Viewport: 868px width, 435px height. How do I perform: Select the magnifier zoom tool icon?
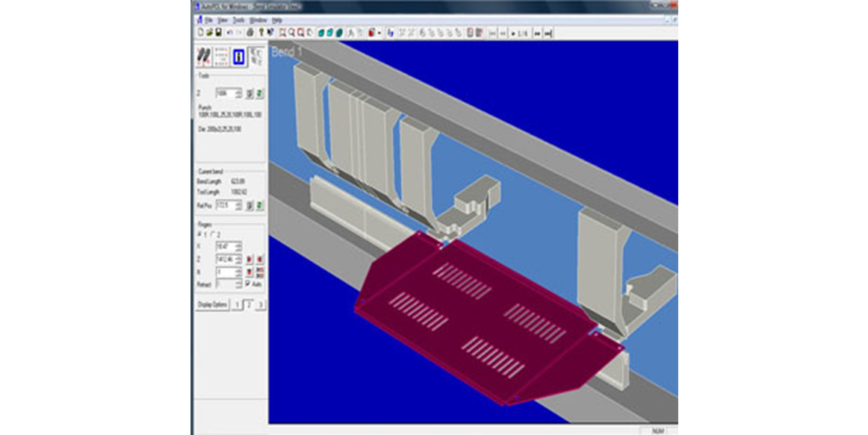(x=292, y=33)
